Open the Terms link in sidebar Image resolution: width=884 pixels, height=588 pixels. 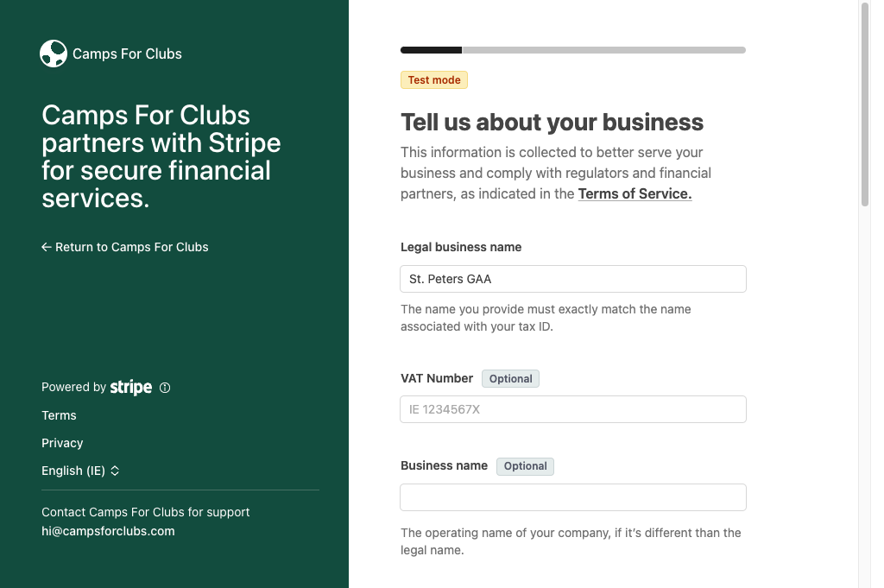[x=59, y=415]
